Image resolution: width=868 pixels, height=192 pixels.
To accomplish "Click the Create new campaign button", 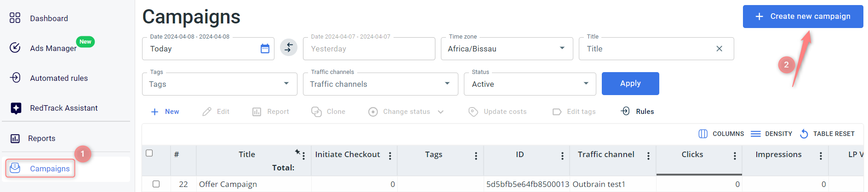I will click(803, 17).
